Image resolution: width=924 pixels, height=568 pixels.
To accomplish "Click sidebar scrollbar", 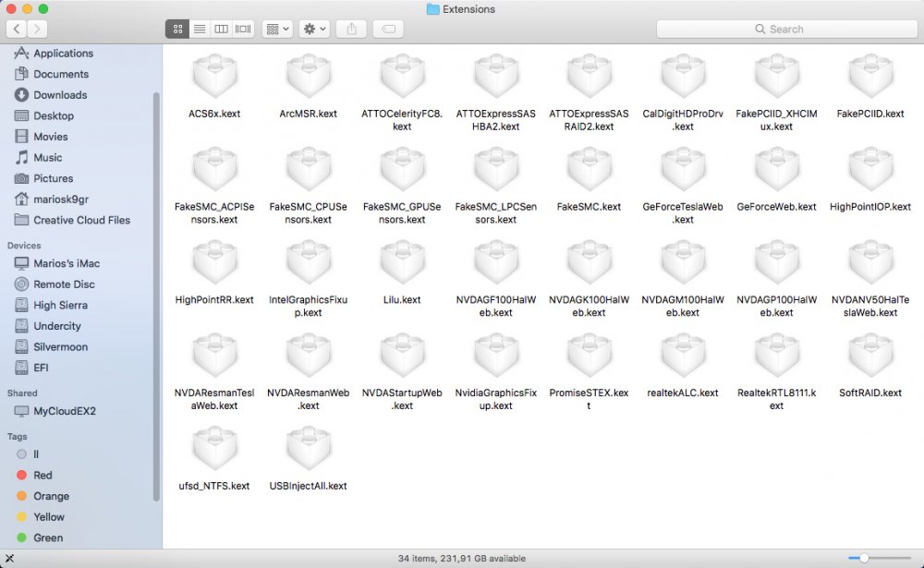I will pos(156,296).
